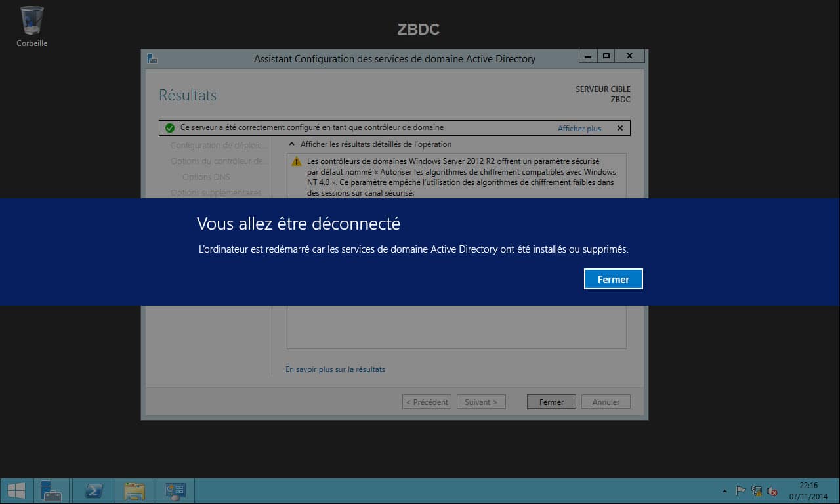Open Action Center flag icon in tray
Image resolution: width=840 pixels, height=504 pixels.
pos(740,491)
